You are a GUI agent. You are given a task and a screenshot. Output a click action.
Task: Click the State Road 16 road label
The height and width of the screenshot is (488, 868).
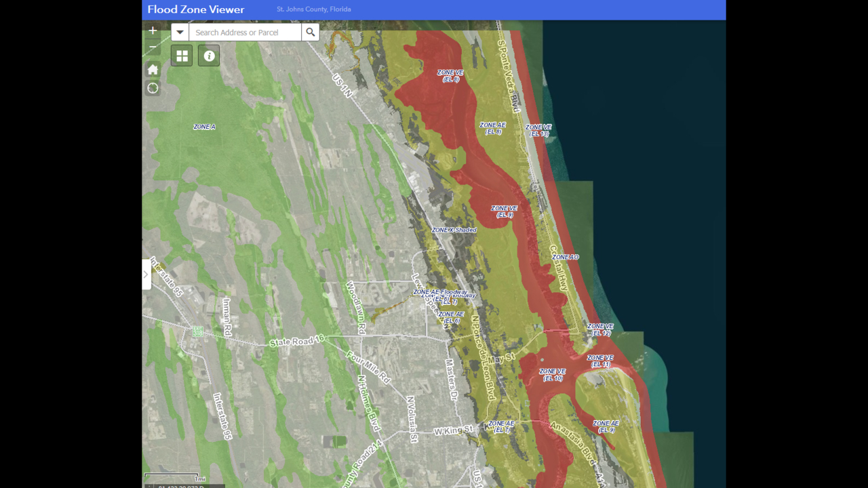[297, 341]
